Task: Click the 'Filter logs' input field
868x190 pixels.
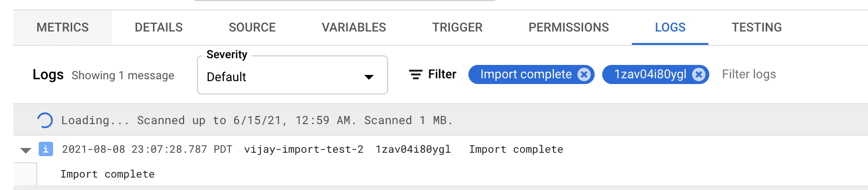Action: pos(789,74)
